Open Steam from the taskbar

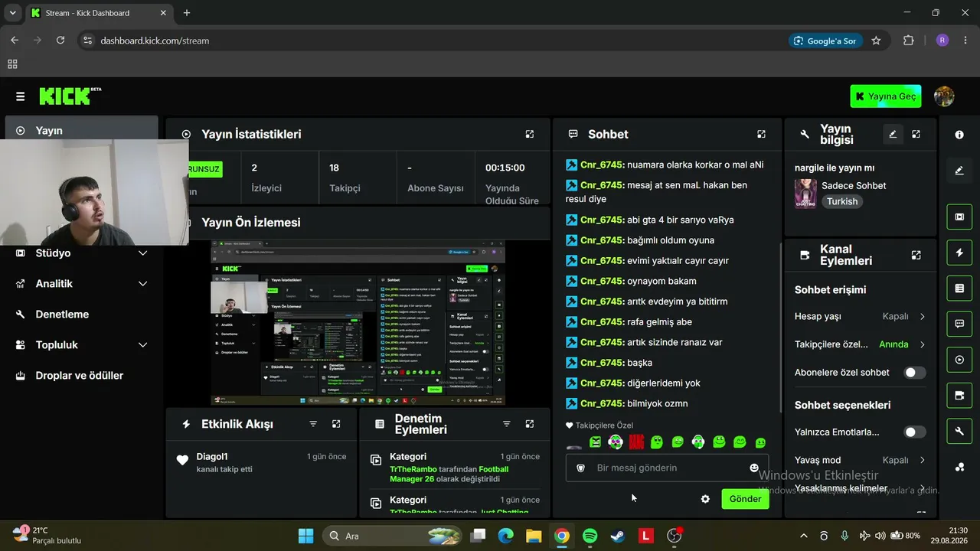pyautogui.click(x=618, y=536)
